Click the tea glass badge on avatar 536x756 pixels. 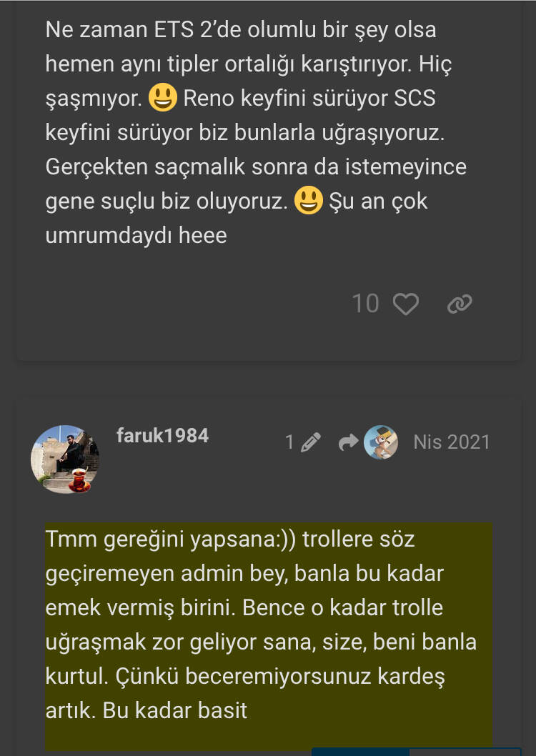coord(79,479)
